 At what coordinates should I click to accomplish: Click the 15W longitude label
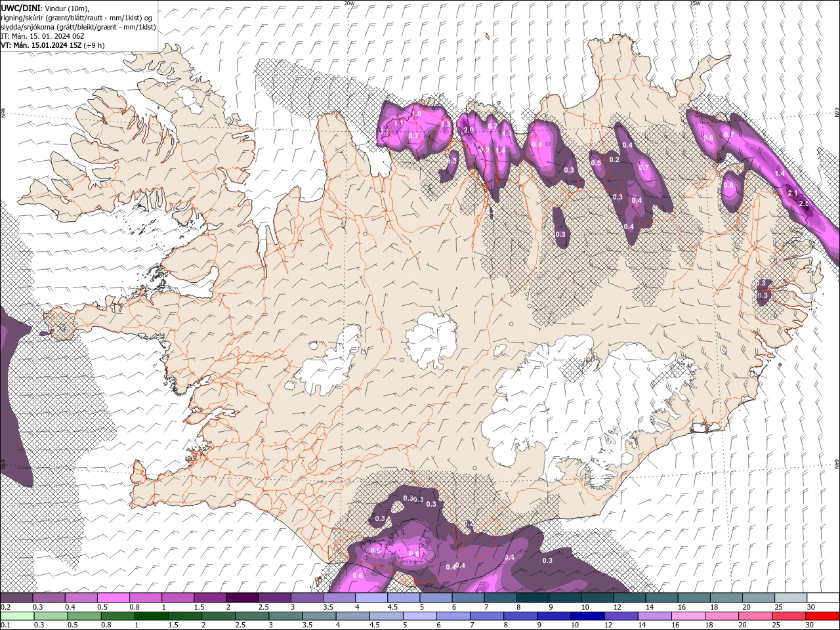[695, 3]
